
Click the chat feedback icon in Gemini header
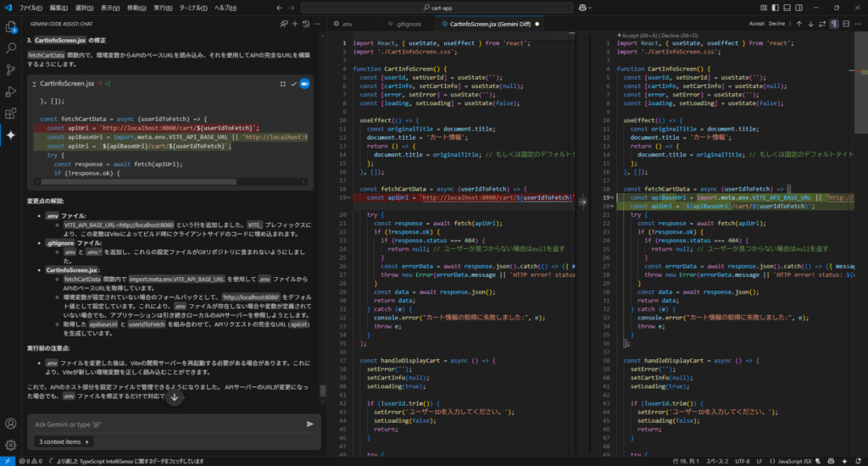284,24
